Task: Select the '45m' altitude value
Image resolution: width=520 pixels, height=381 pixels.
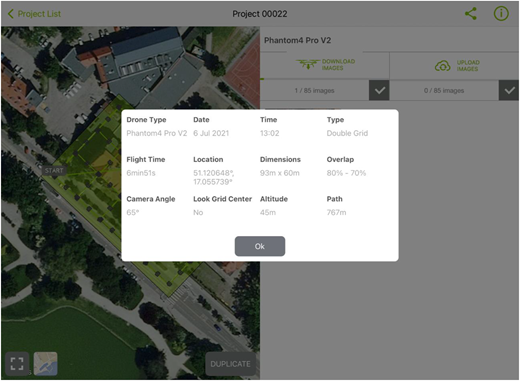Action: click(x=268, y=213)
